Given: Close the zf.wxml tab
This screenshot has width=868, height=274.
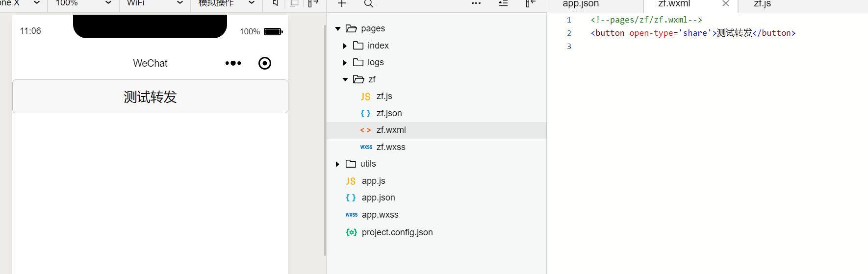Looking at the screenshot, I should coord(726,3).
